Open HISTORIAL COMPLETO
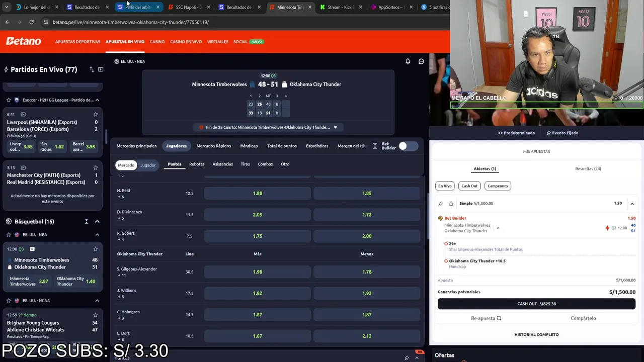Image resolution: width=644 pixels, height=362 pixels. [536, 334]
